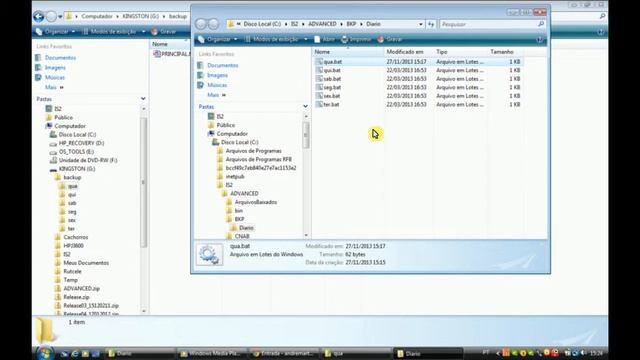Show hidden tray icons arrow
Image resolution: width=640 pixels, height=360 pixels.
coord(497,353)
